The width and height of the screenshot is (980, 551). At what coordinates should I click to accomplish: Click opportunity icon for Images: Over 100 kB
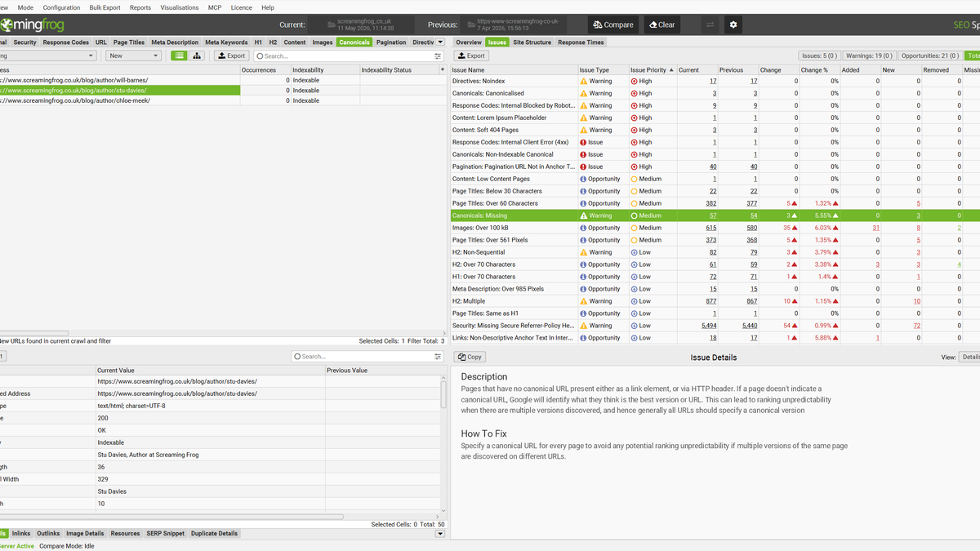tap(583, 228)
